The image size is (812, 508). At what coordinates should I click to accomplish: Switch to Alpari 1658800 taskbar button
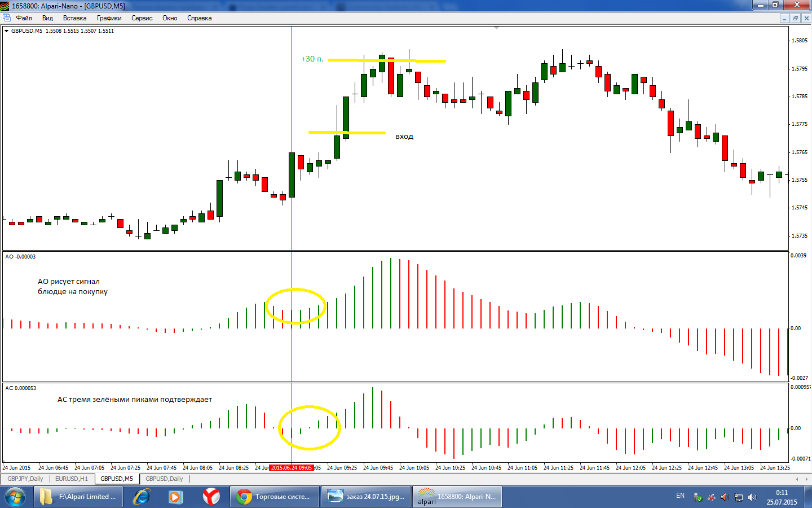(457, 497)
